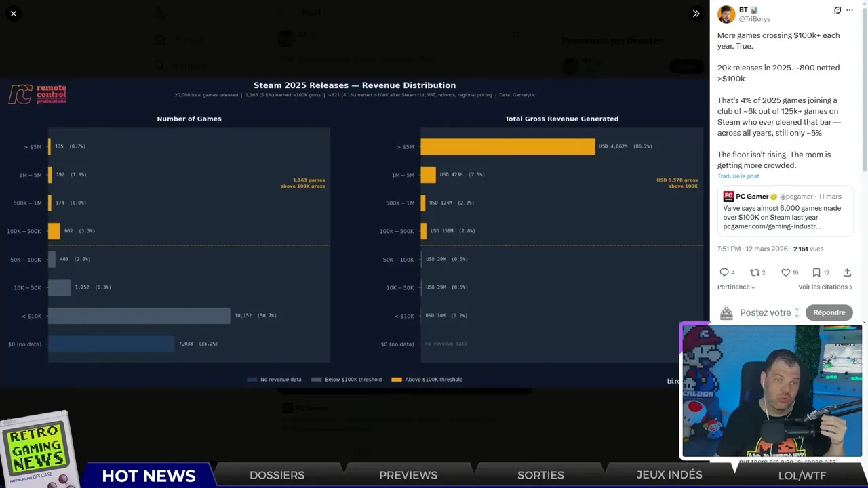Click the reply comment icon
This screenshot has width=868, height=488.
click(724, 272)
